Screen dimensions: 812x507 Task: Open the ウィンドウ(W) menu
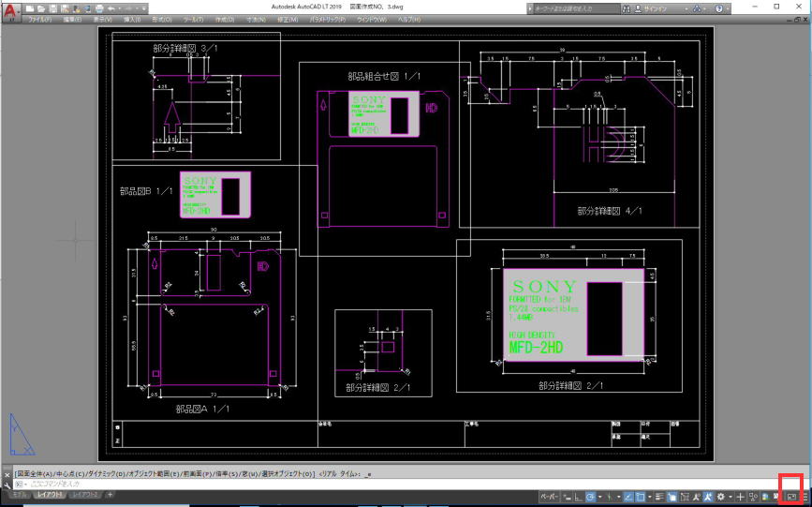371,20
